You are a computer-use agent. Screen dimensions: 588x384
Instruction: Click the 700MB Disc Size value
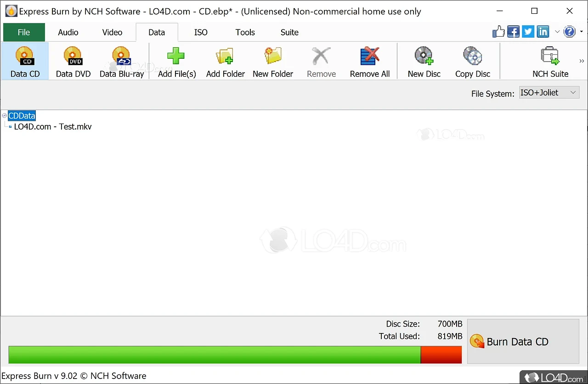click(450, 324)
